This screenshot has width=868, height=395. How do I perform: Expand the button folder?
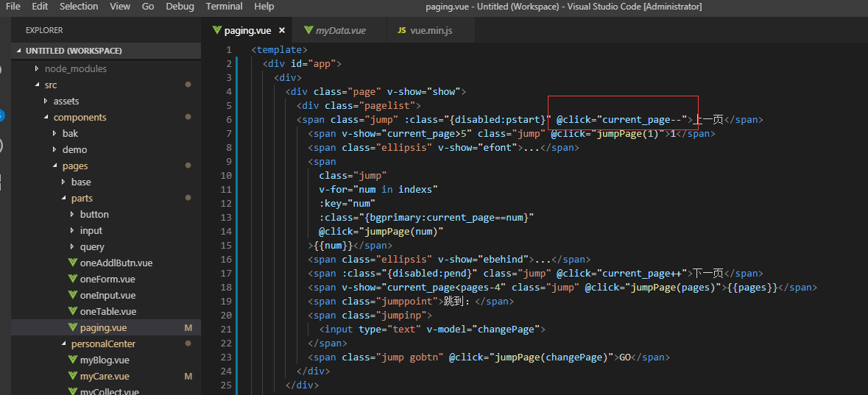[72, 214]
